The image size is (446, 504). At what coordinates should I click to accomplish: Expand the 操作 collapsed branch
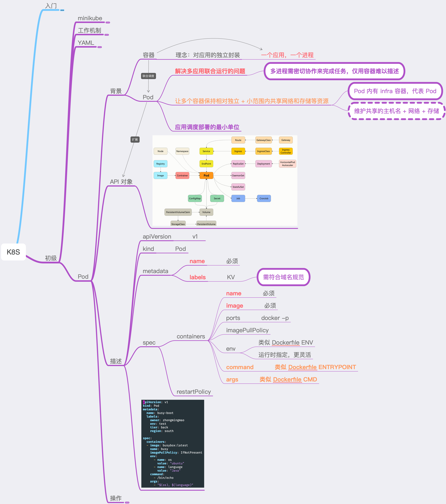click(127, 502)
